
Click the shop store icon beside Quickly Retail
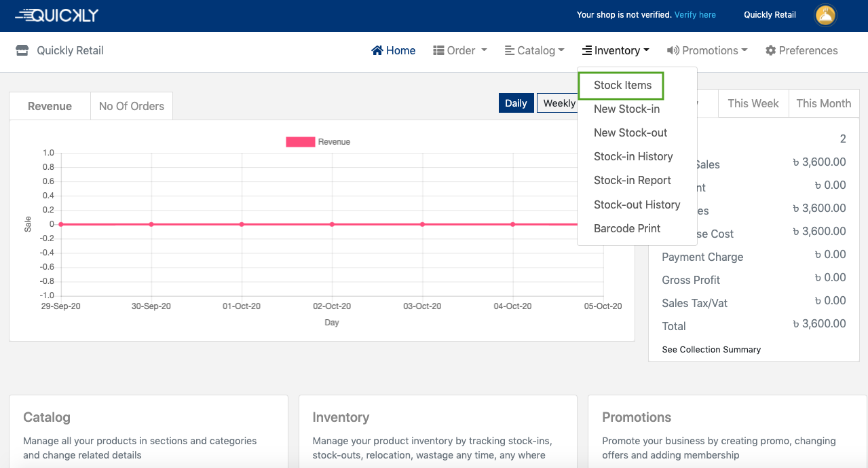[22, 51]
